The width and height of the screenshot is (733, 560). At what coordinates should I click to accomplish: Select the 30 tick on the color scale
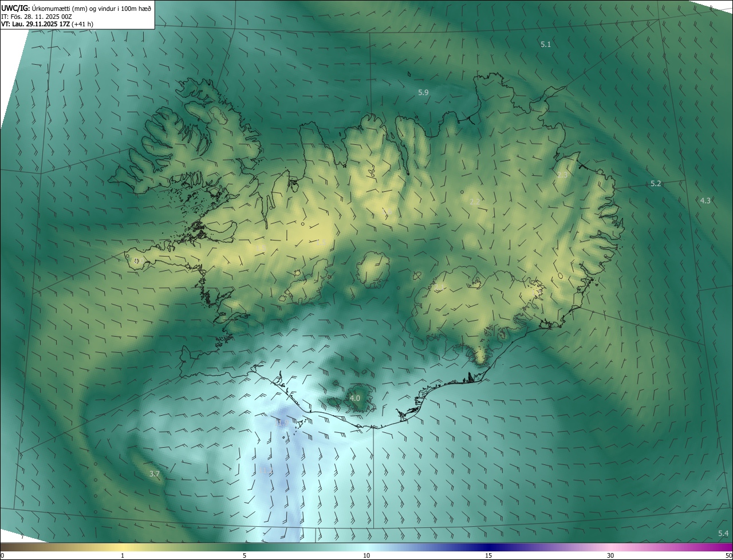point(610,555)
